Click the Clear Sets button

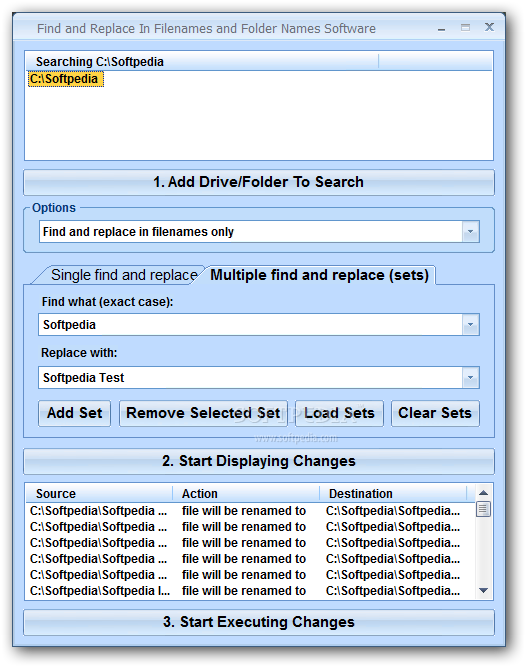tap(435, 413)
